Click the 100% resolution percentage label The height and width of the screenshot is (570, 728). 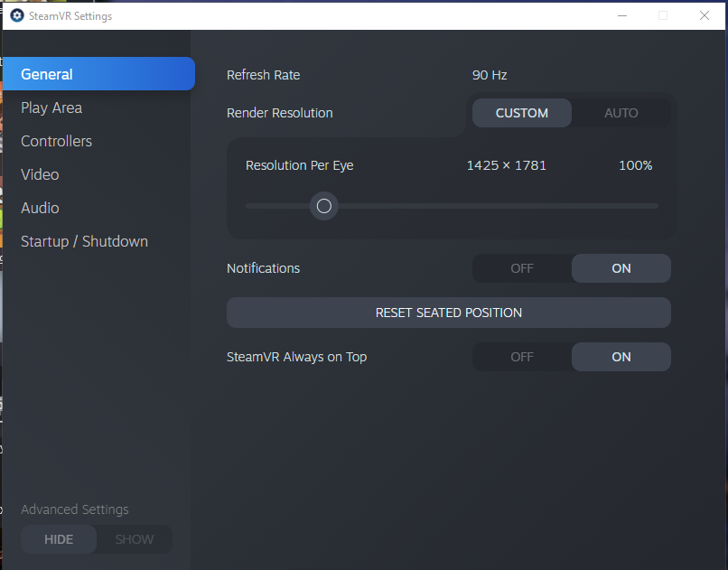pyautogui.click(x=635, y=165)
